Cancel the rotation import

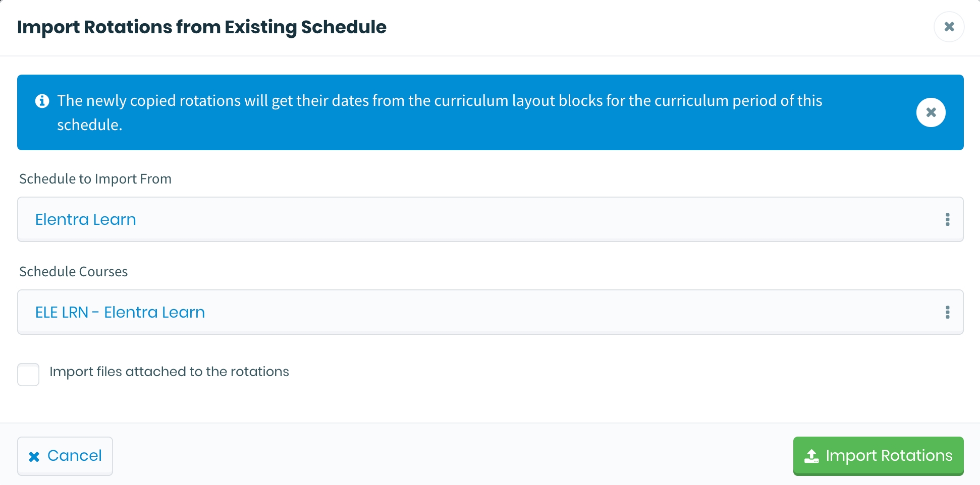[65, 456]
